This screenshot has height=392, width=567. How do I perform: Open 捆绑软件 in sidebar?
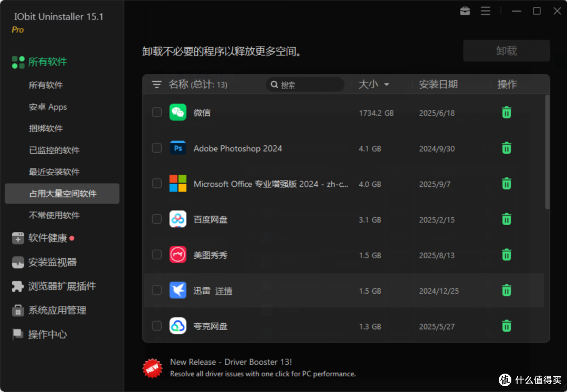pyautogui.click(x=46, y=129)
